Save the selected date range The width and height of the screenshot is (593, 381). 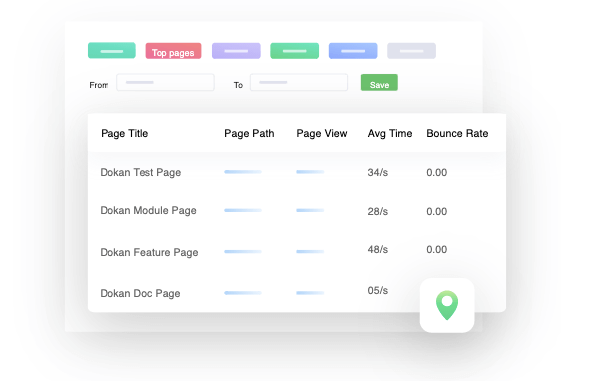pyautogui.click(x=379, y=82)
